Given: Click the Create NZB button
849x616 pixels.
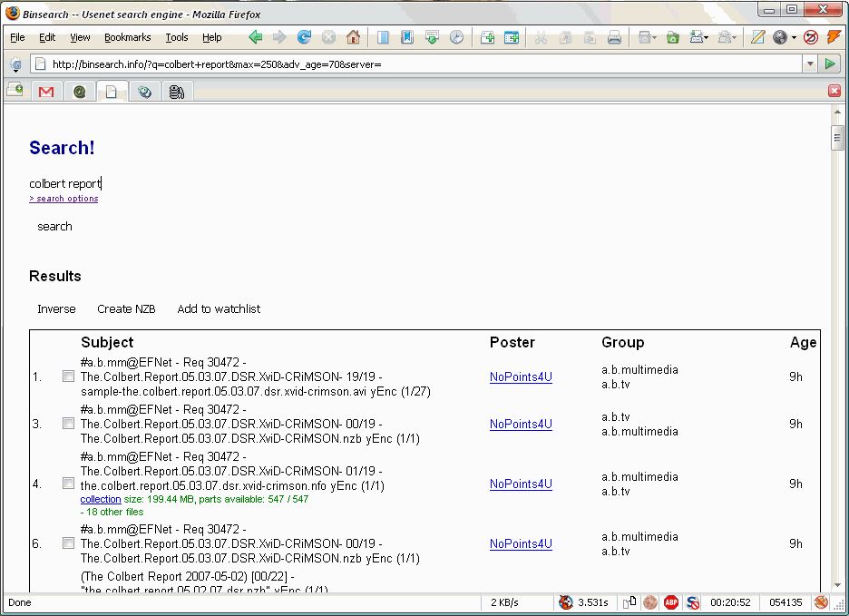Looking at the screenshot, I should (126, 308).
